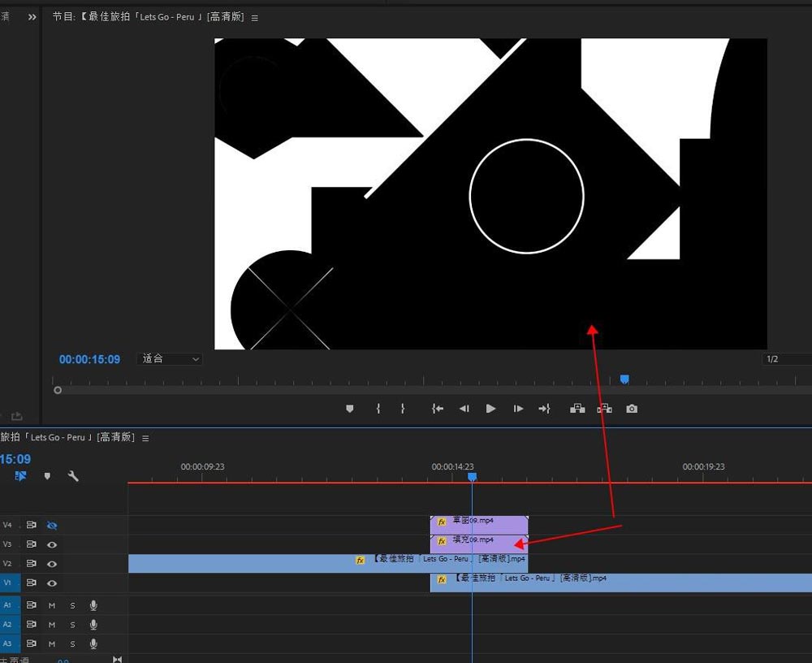Show the hidden V4 track output

click(52, 526)
